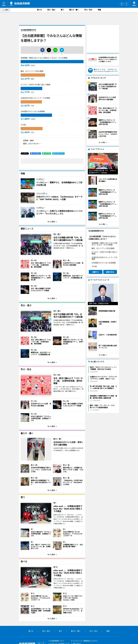Open the hamburger MENU icon

(4, 4)
